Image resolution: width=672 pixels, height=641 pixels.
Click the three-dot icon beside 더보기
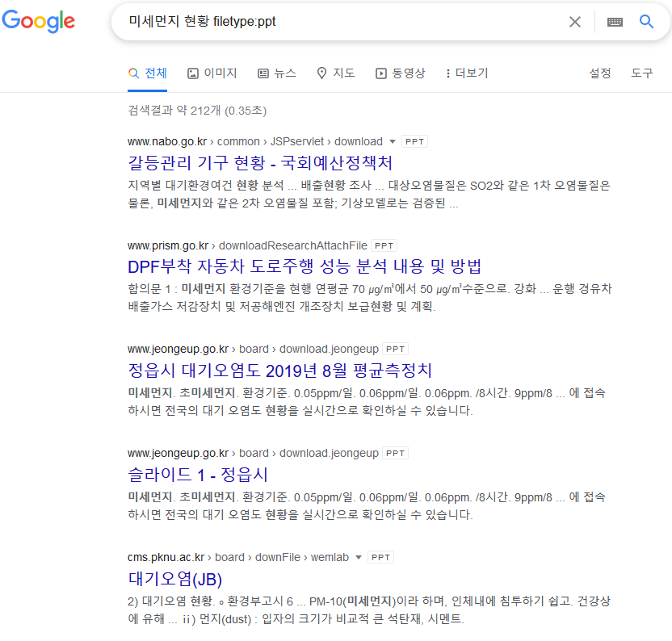coord(447,73)
